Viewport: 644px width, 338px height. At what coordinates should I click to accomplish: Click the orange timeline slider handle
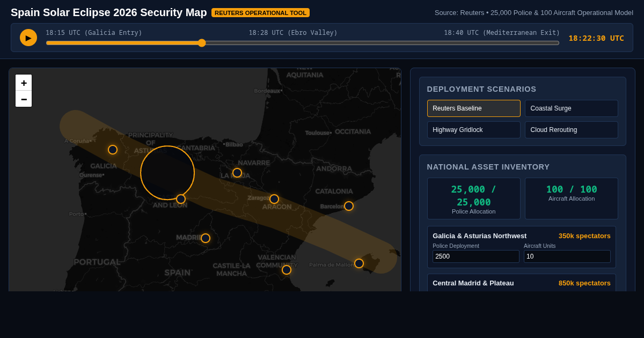tap(202, 43)
